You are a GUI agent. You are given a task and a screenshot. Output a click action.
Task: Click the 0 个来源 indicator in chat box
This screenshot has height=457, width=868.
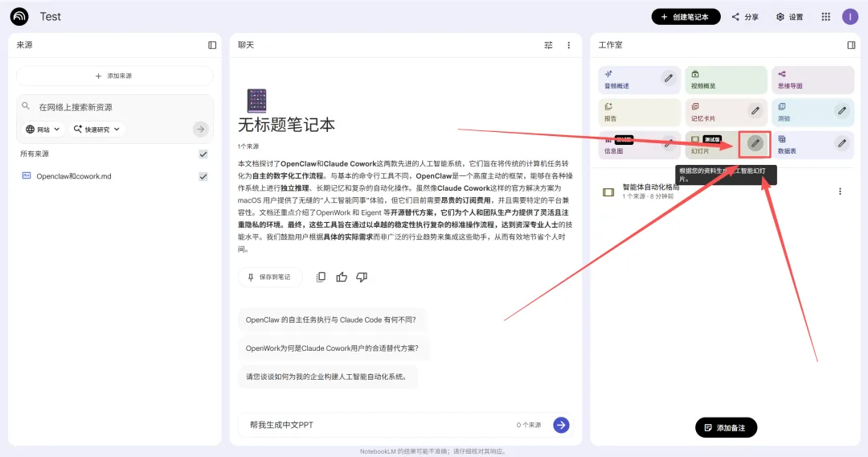click(529, 425)
